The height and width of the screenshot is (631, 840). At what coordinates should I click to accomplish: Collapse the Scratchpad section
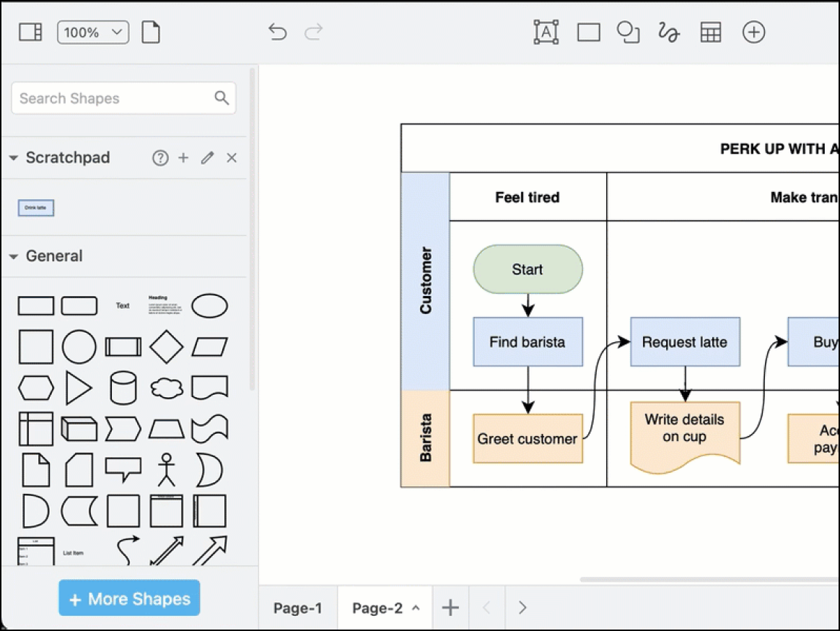point(14,157)
